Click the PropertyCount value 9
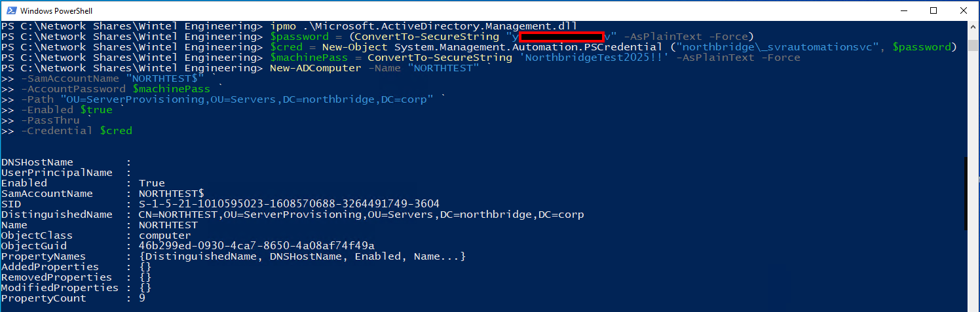Viewport: 980px width, 312px height. (x=142, y=298)
